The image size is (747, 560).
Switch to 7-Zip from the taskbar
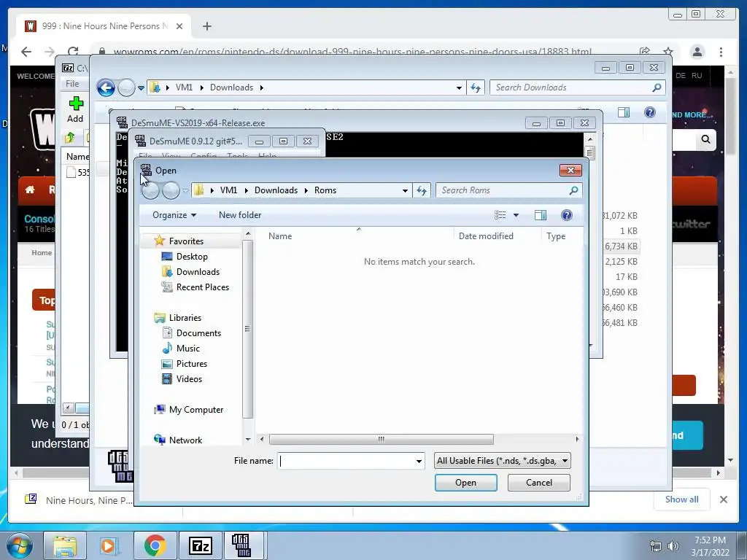tap(200, 545)
